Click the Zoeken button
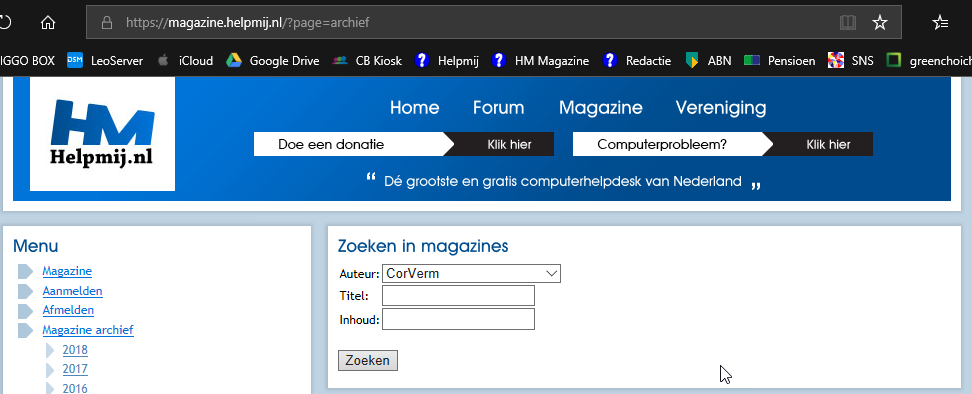972x394 pixels. click(368, 361)
